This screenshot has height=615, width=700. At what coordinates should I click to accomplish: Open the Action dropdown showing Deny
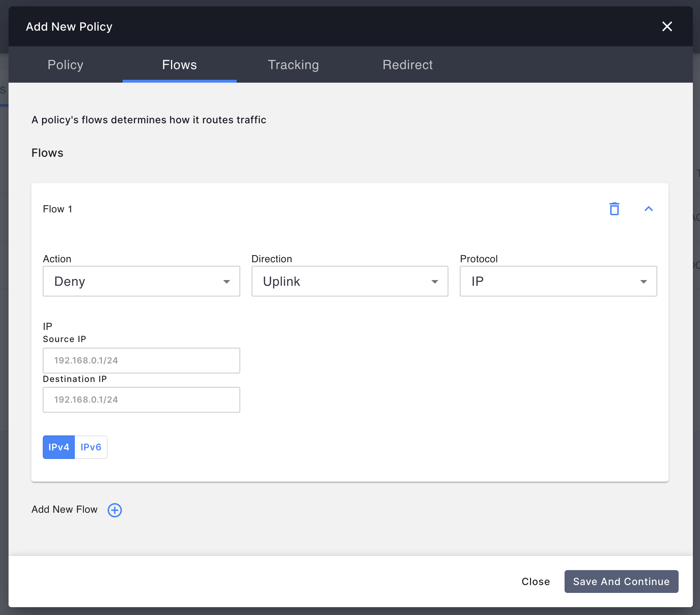tap(141, 281)
